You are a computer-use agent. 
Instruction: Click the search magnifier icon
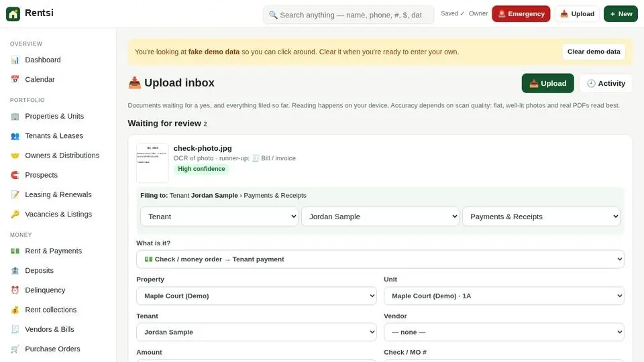[273, 15]
